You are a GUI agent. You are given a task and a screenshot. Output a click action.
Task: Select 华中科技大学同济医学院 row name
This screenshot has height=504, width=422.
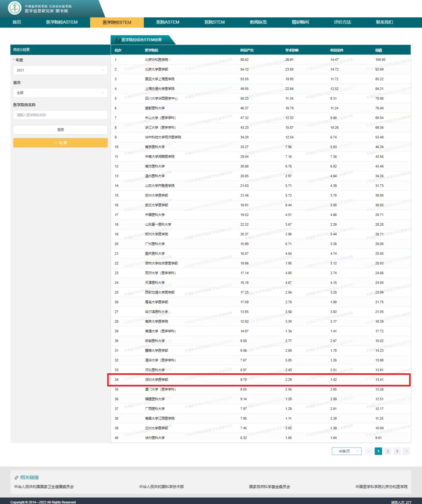[163, 137]
